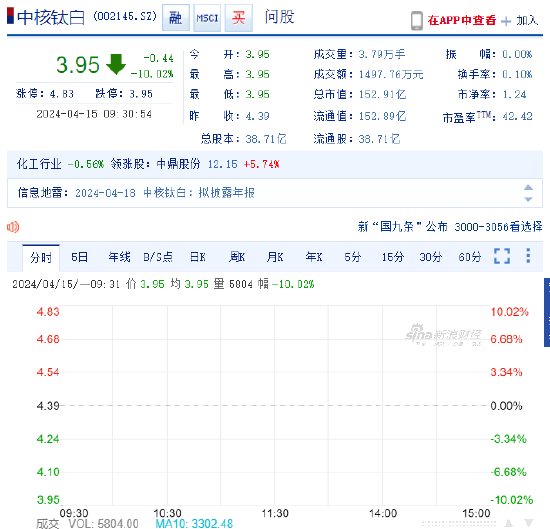Select the 60分 interval tab
The width and height of the screenshot is (550, 529).
pos(470,257)
